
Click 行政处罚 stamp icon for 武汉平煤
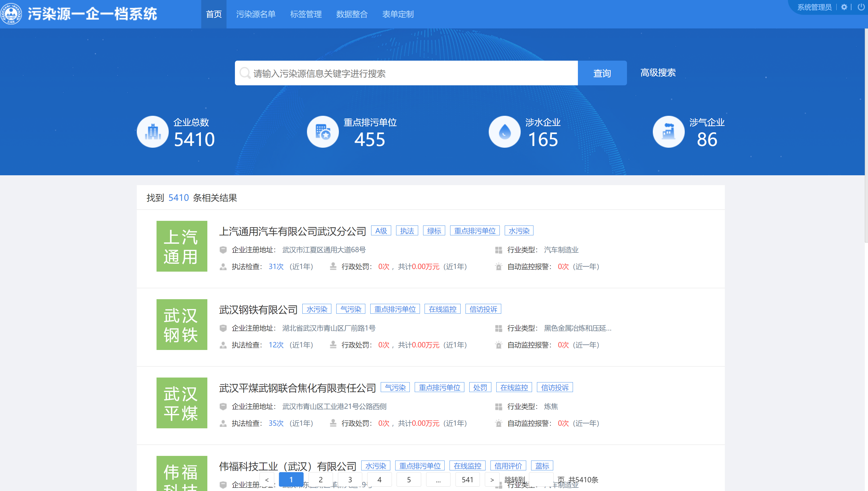333,423
